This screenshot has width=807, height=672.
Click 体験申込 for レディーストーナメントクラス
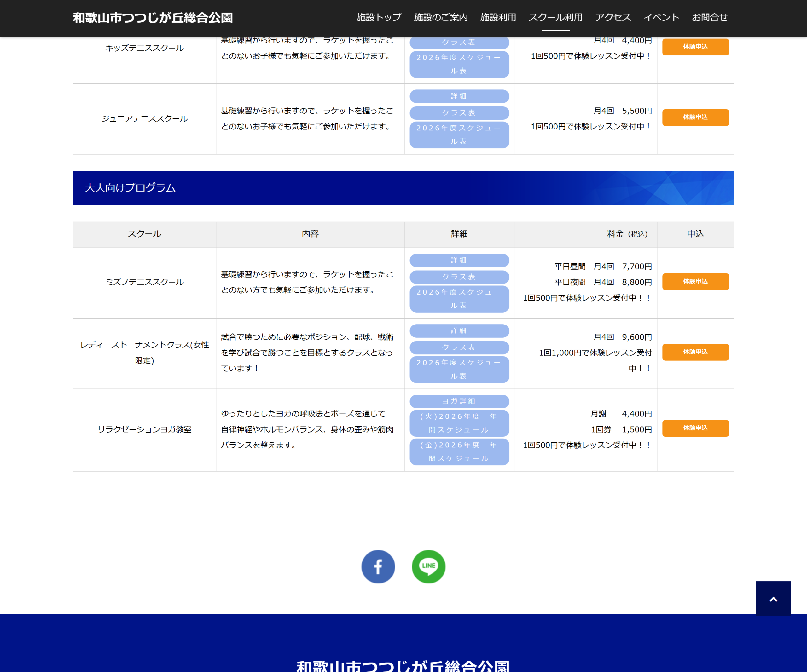pos(695,352)
